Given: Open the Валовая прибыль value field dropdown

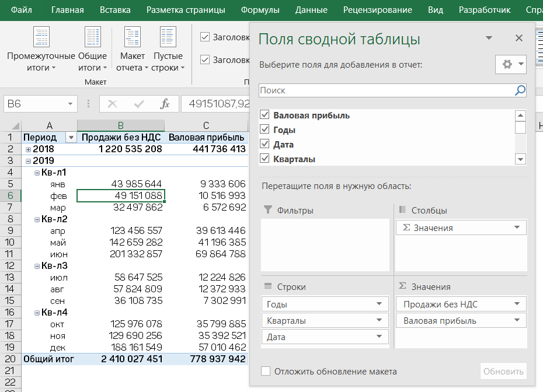Looking at the screenshot, I should pos(517,320).
